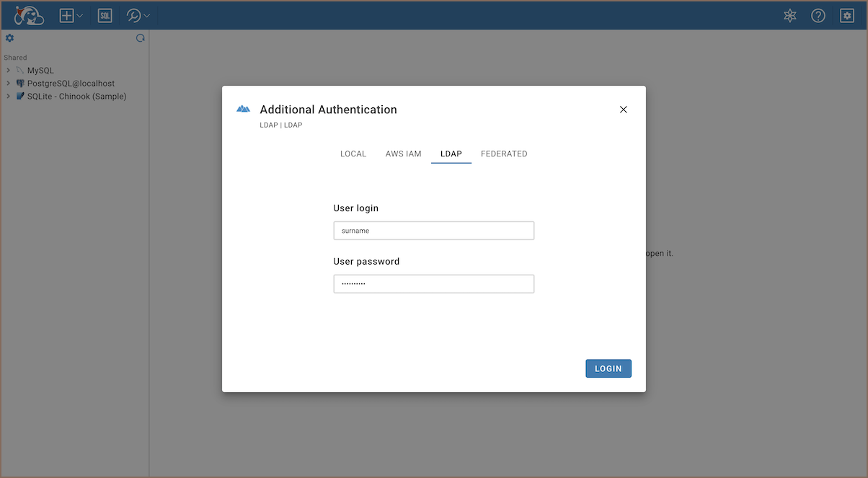
Task: Focus the User password field
Action: pyautogui.click(x=433, y=284)
